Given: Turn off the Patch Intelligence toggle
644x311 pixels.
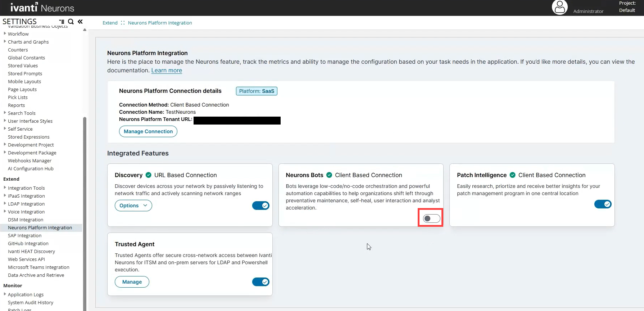Looking at the screenshot, I should (603, 204).
